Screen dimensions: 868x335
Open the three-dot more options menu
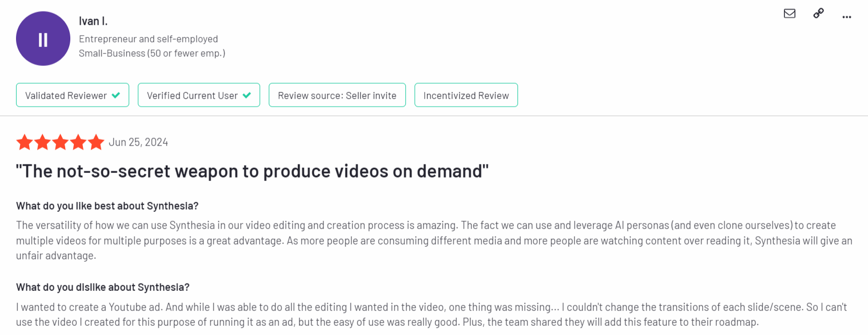point(847,17)
